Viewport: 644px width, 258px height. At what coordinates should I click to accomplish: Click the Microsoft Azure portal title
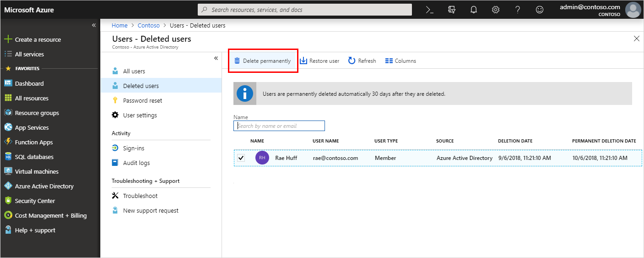29,10
